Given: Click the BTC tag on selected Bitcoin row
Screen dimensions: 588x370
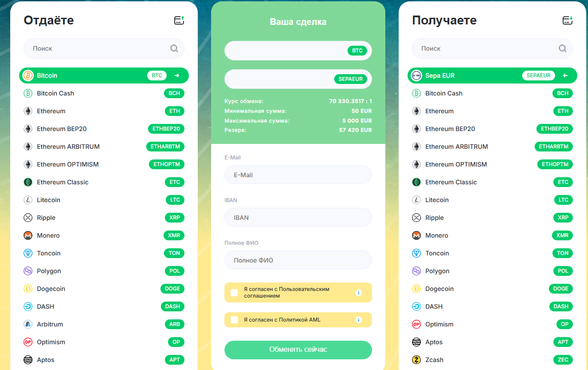Looking at the screenshot, I should [x=157, y=76].
